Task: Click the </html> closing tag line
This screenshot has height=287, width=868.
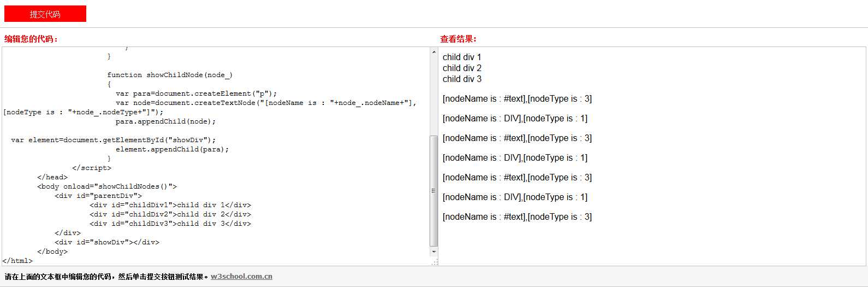Action: [x=17, y=261]
